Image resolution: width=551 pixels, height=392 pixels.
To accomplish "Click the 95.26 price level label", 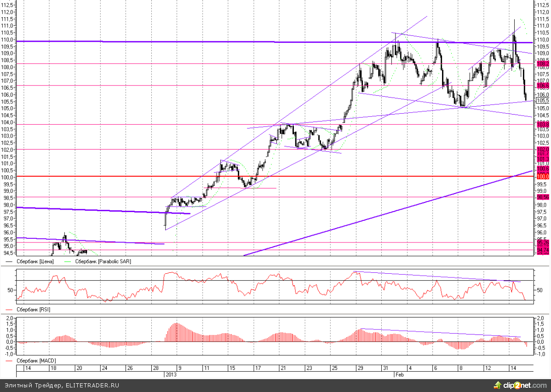I will (x=543, y=242).
